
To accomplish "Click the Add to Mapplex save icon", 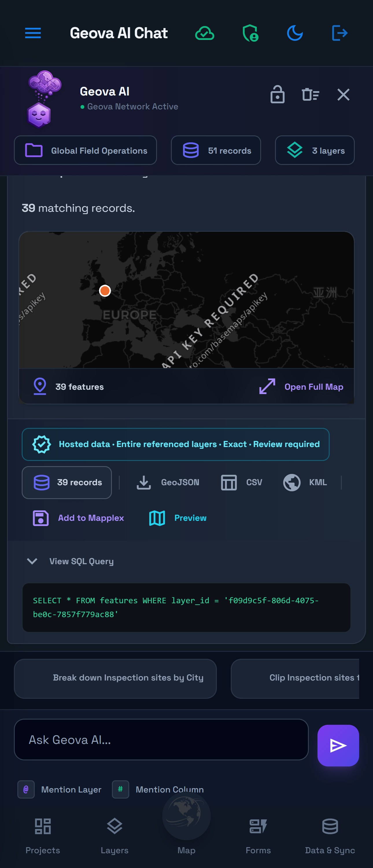I will 41,518.
